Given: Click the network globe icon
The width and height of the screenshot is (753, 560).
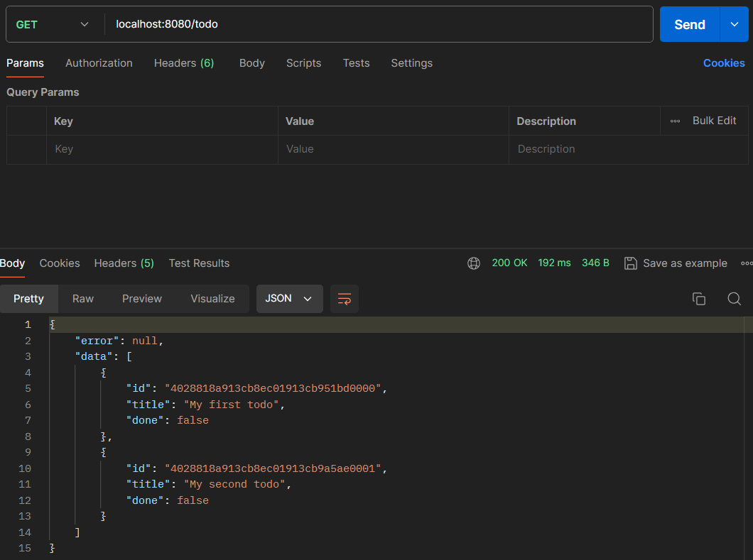Looking at the screenshot, I should tap(474, 263).
